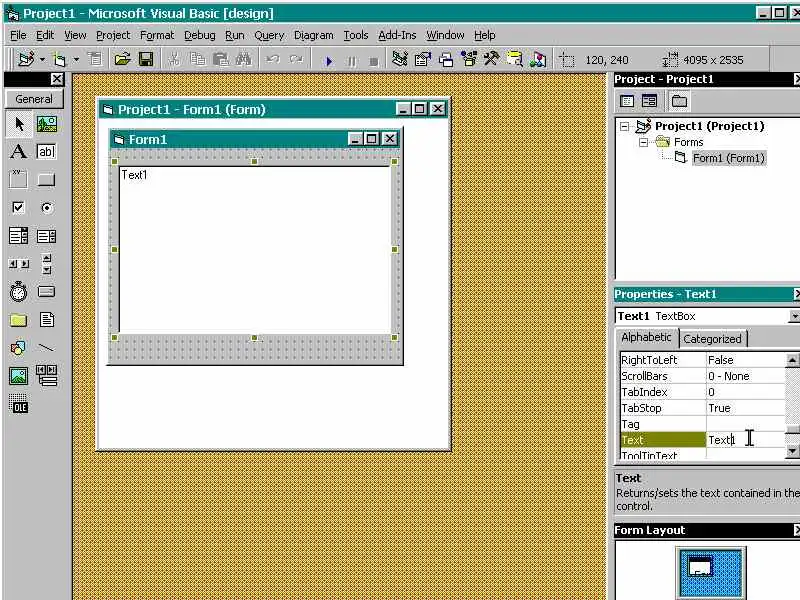800x600 pixels.
Task: Click the Break (pause) toolbar button
Action: click(352, 61)
